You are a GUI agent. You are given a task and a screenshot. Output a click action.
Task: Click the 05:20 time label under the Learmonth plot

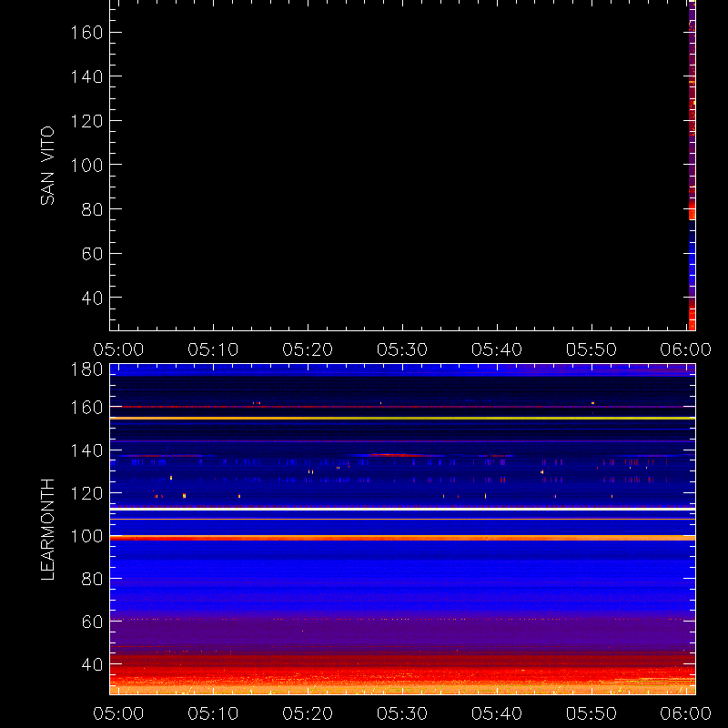click(x=308, y=713)
